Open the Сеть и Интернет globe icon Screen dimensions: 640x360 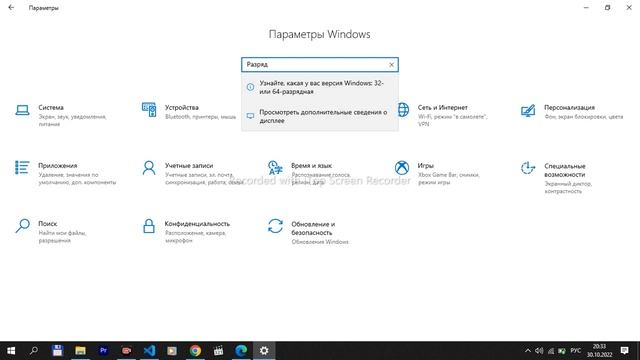point(402,109)
